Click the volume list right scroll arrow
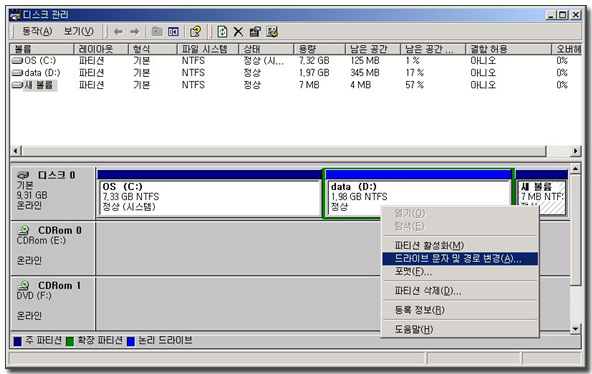Viewport: 592px width, 374px height. pos(575,151)
